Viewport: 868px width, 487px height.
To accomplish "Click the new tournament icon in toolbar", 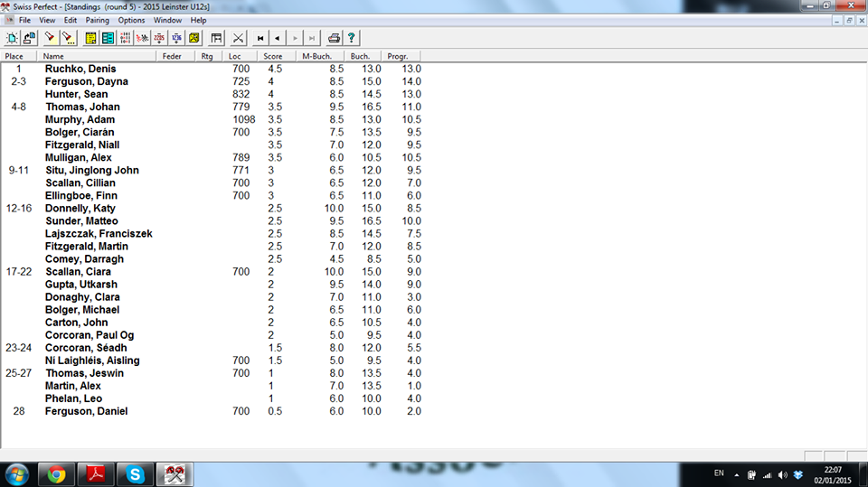I will tap(12, 38).
